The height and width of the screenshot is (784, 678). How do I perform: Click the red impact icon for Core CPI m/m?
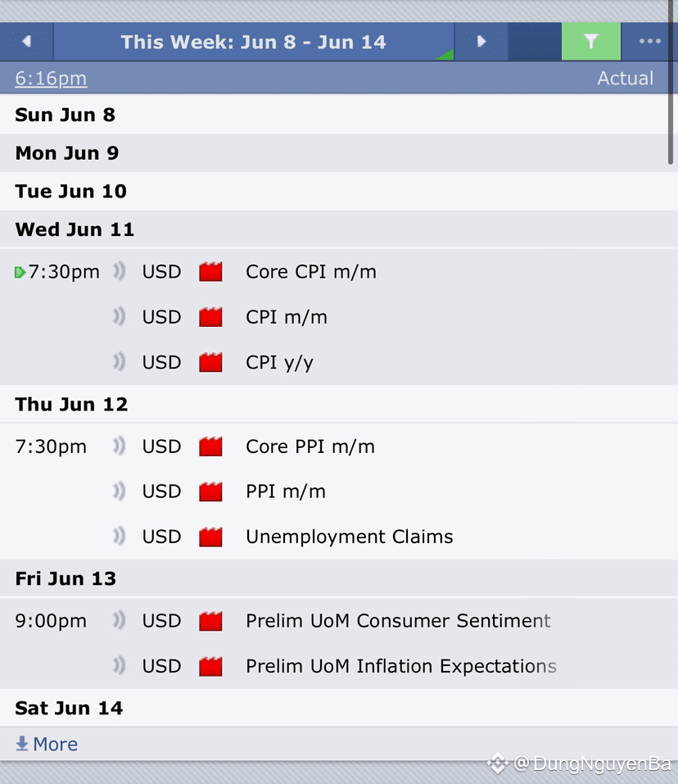pyautogui.click(x=210, y=272)
